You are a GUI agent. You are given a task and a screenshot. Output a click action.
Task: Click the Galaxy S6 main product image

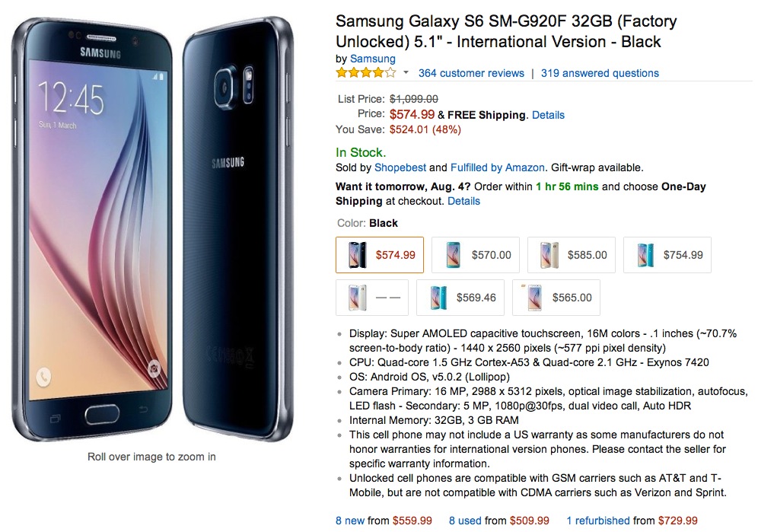click(151, 229)
